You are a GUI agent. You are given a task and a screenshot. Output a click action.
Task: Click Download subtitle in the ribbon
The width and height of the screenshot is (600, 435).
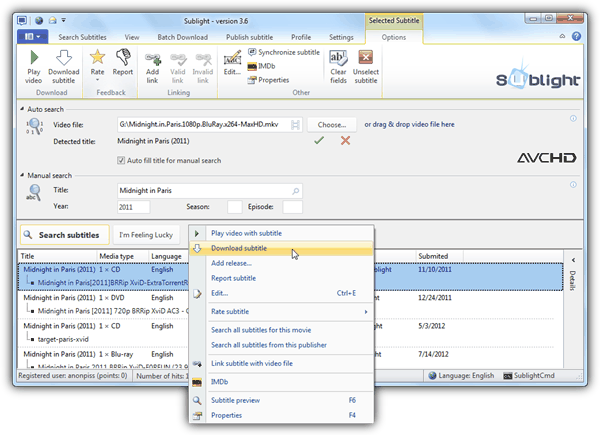(x=64, y=67)
